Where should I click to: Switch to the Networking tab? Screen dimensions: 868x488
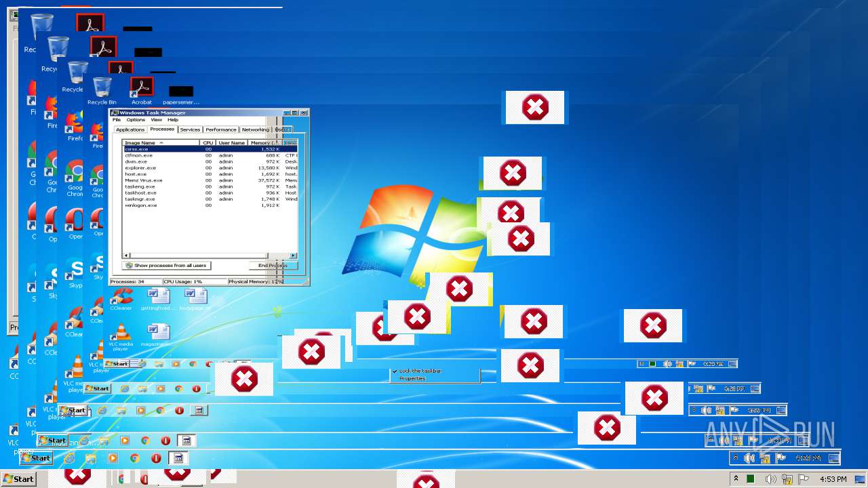point(255,129)
